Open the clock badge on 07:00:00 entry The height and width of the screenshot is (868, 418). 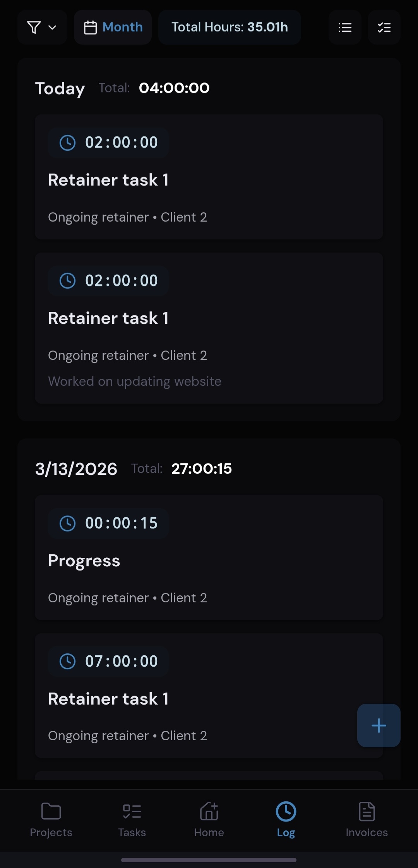pyautogui.click(x=68, y=661)
